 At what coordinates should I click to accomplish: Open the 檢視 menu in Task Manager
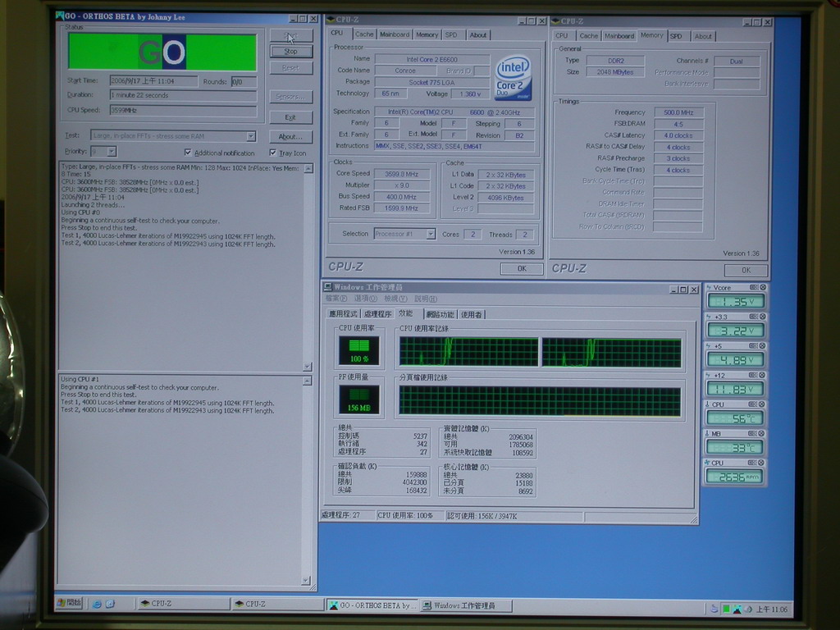click(x=395, y=299)
